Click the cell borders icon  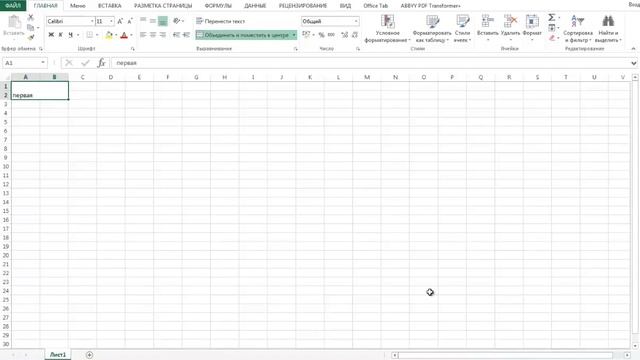click(x=89, y=35)
